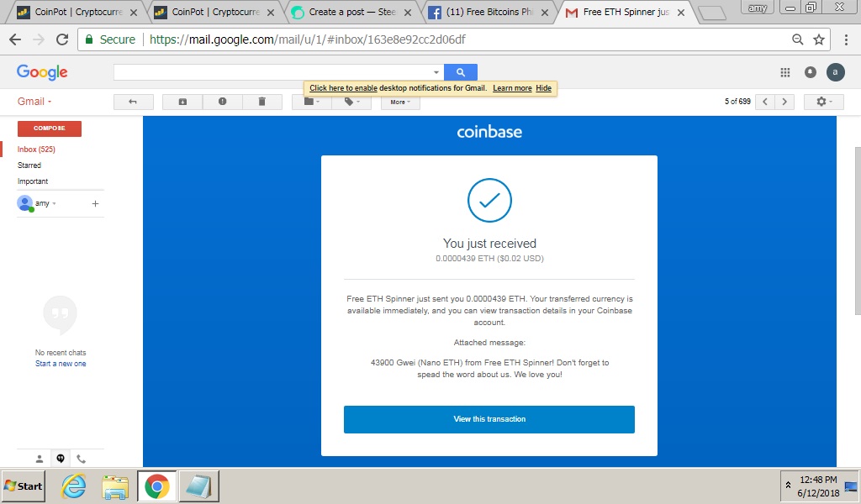This screenshot has height=504, width=861.
Task: Open the Starred folder
Action: 29,165
